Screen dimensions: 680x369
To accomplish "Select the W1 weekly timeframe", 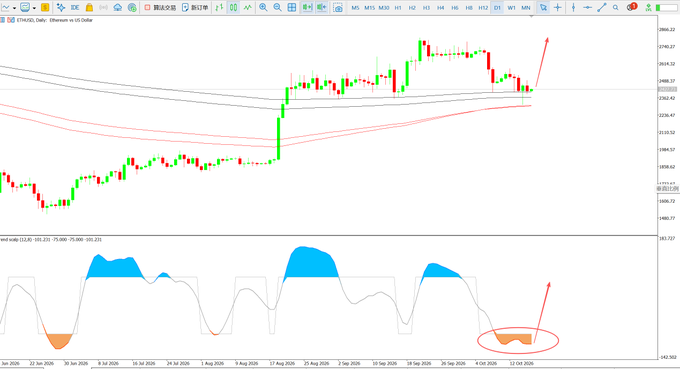I will pyautogui.click(x=511, y=8).
